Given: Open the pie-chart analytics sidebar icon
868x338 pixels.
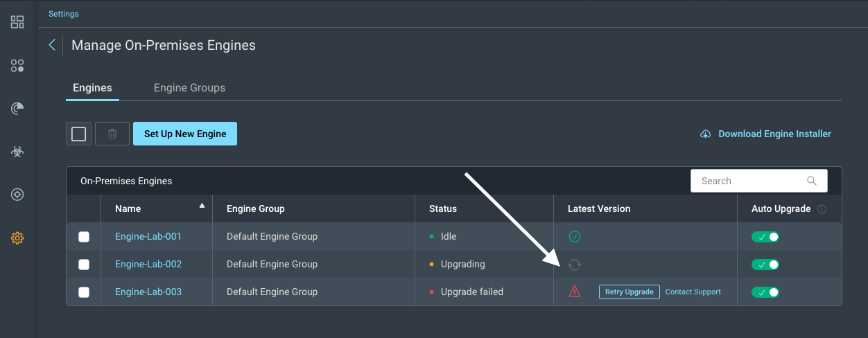Looking at the screenshot, I should (x=17, y=108).
